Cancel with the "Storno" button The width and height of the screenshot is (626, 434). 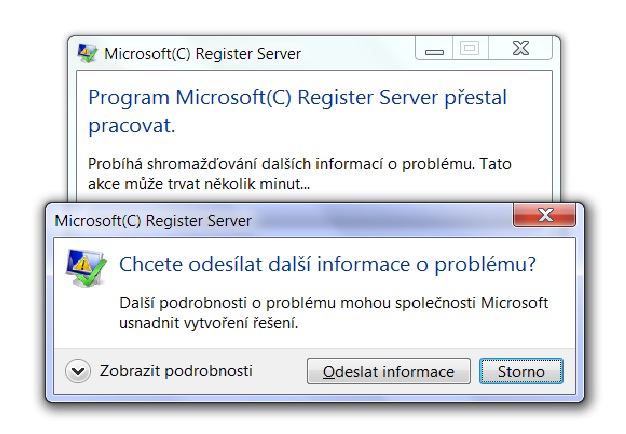(521, 372)
